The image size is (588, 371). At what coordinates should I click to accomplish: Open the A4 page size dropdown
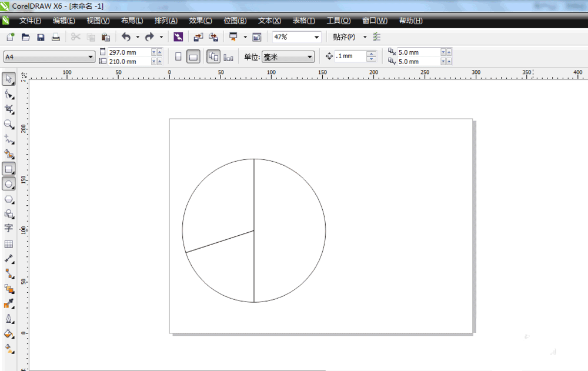(49, 56)
